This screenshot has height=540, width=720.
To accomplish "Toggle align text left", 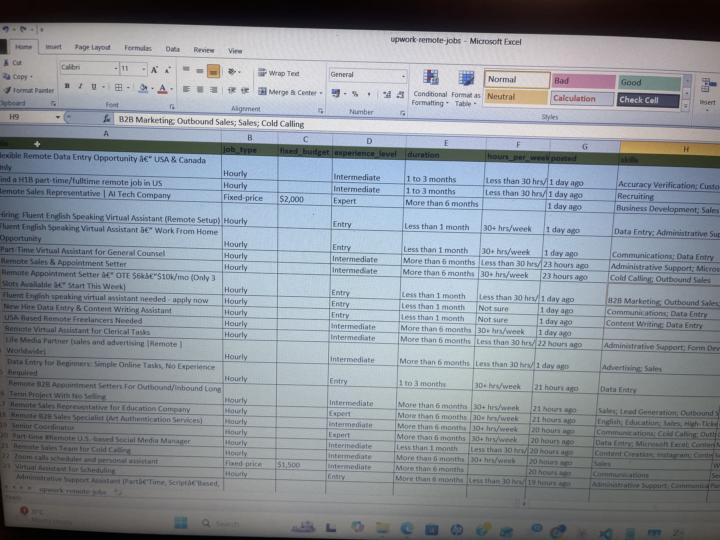I will coord(186,89).
